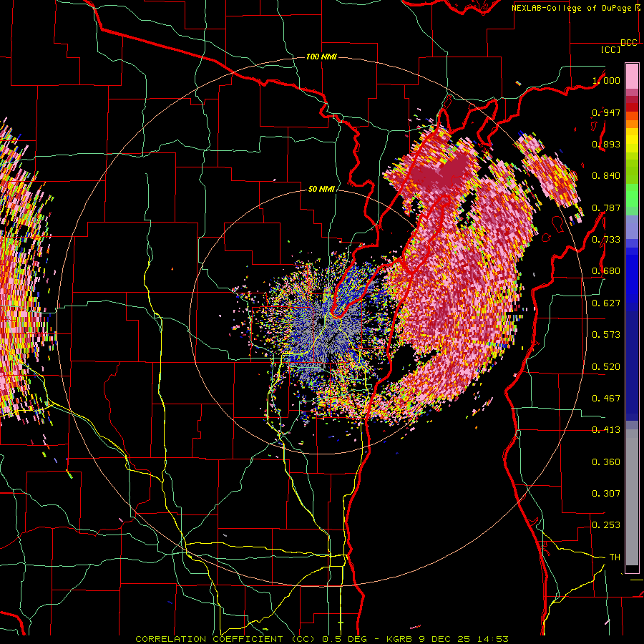Select the 0.467 legend value
This screenshot has width=644, height=644.
tap(606, 399)
